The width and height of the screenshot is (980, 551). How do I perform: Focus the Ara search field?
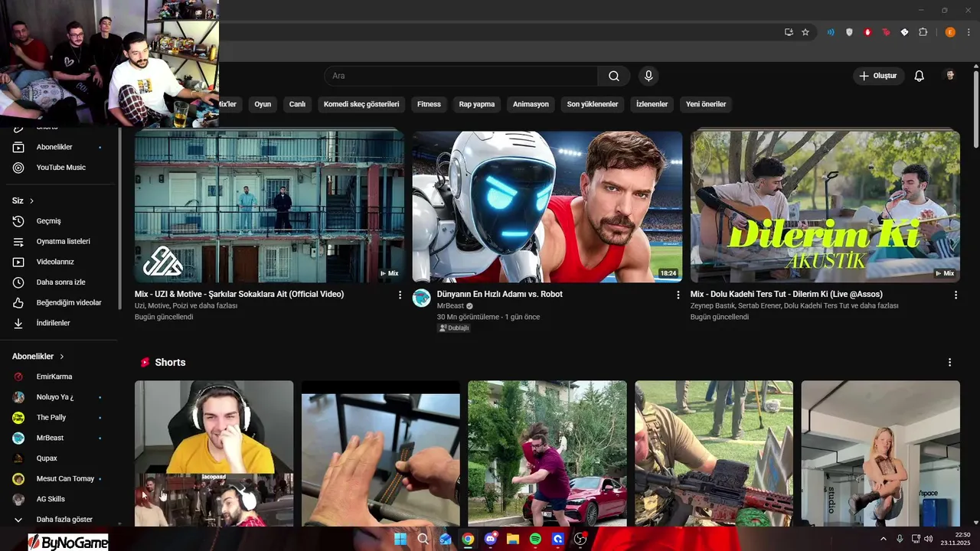[x=461, y=76]
